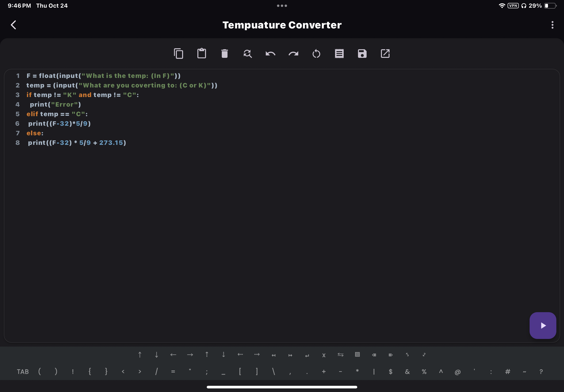Screen dimensions: 564x392
Task: Move the cursor up with the up arrow key
Action: click(140, 355)
